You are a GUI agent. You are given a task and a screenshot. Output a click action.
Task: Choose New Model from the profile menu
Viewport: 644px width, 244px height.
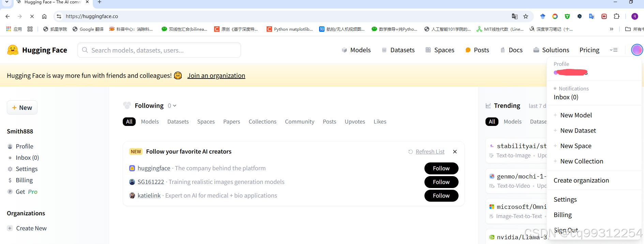click(x=576, y=115)
